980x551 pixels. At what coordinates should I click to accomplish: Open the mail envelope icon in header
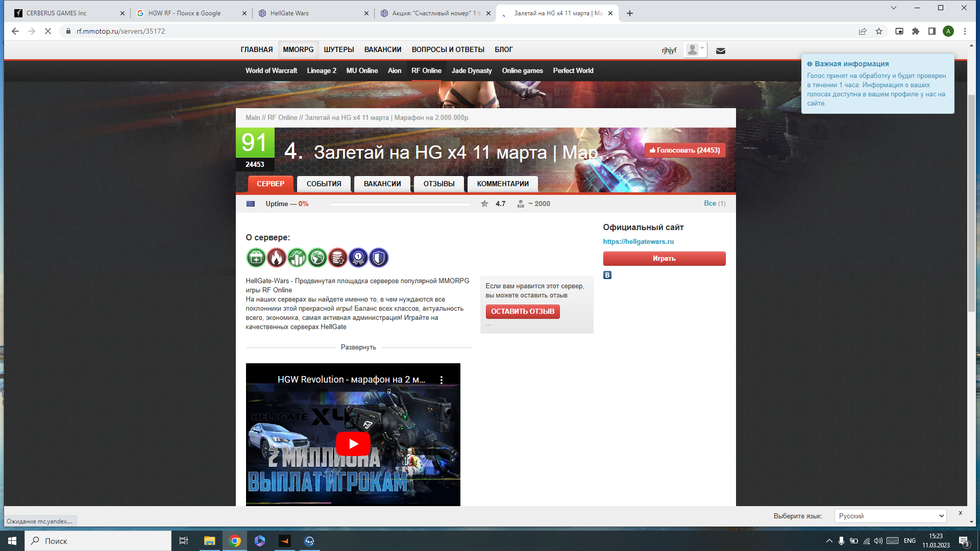pyautogui.click(x=721, y=51)
